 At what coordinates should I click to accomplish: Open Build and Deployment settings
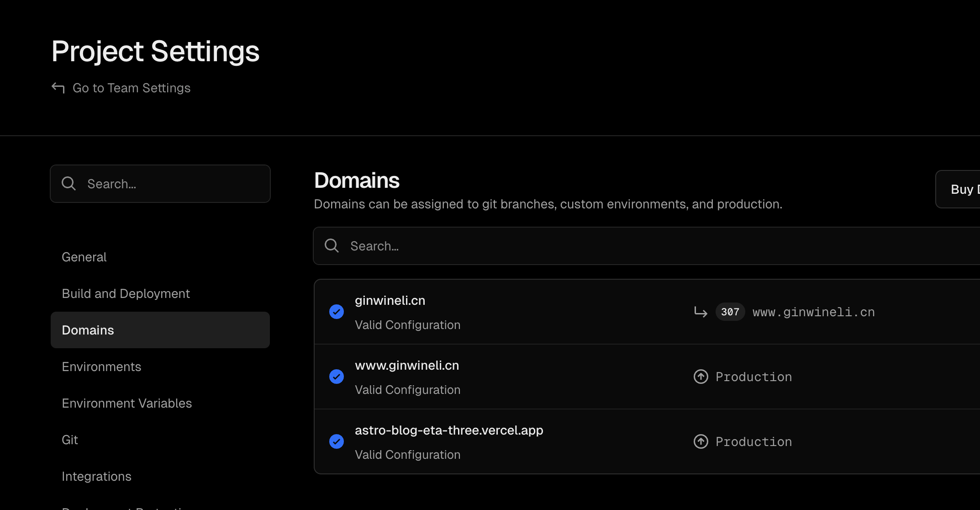tap(126, 294)
